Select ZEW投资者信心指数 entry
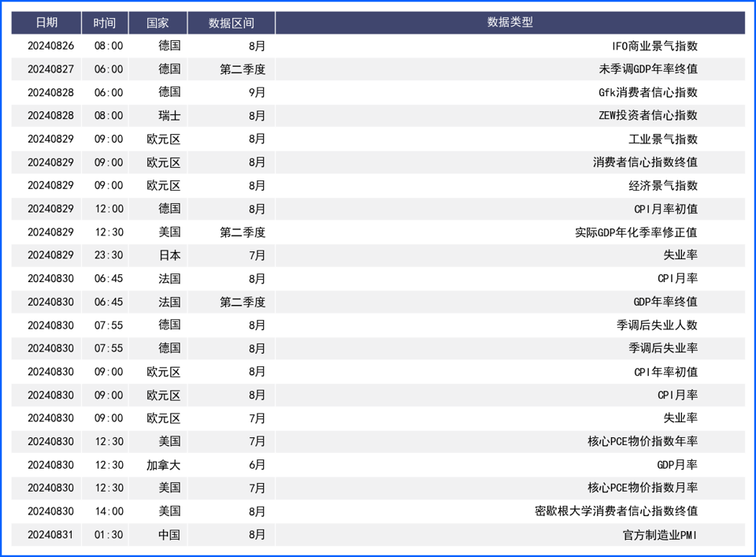756x557 pixels. 648,115
